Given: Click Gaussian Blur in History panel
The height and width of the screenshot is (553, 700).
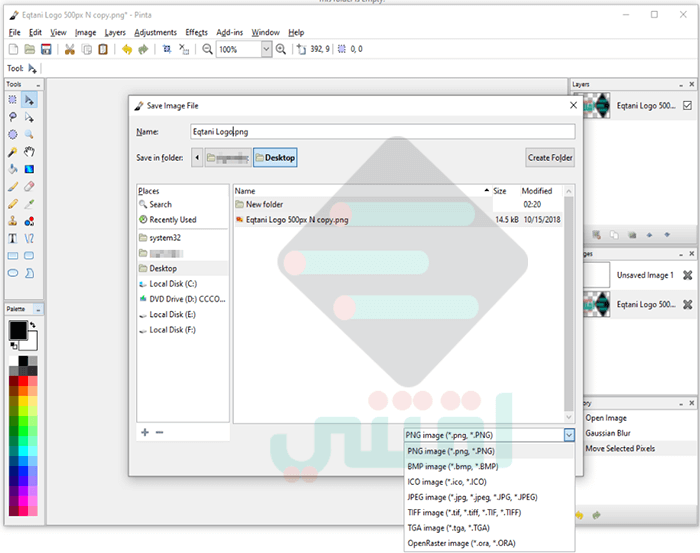Looking at the screenshot, I should tap(608, 433).
